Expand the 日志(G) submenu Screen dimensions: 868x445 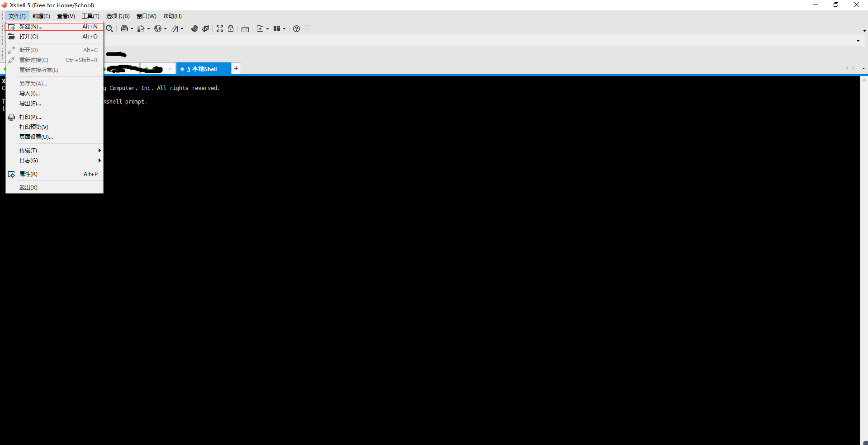pyautogui.click(x=54, y=161)
